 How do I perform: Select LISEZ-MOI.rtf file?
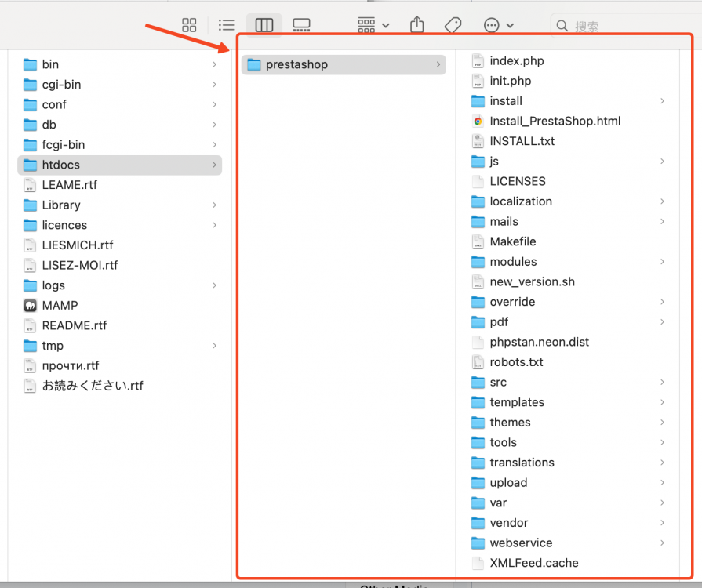click(x=119, y=265)
